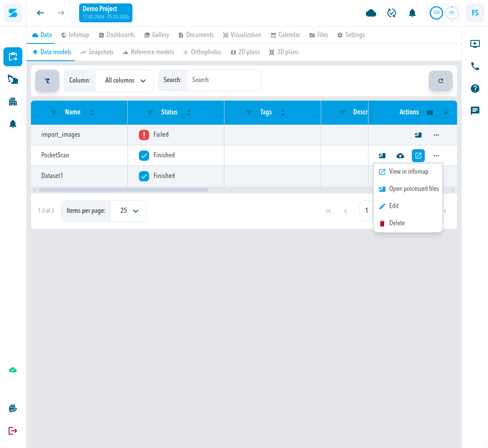The height and width of the screenshot is (448, 488).
Task: Click the Search input field
Action: tap(224, 80)
